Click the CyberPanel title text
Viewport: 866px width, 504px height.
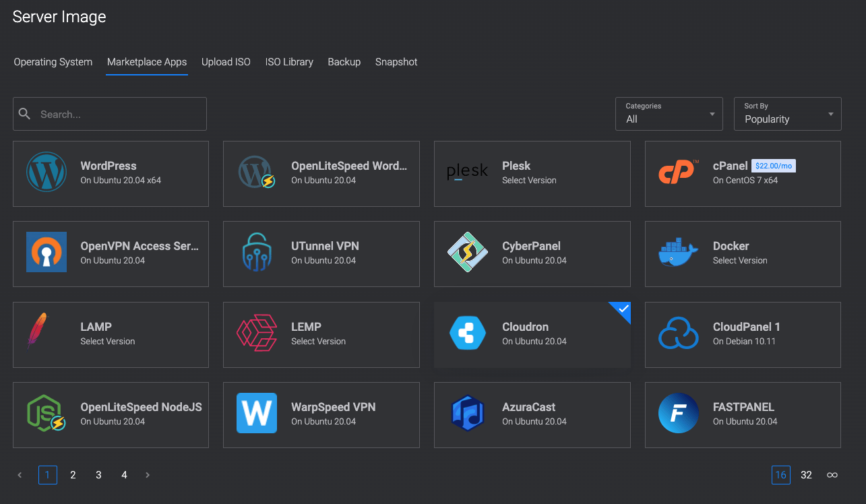click(x=531, y=246)
